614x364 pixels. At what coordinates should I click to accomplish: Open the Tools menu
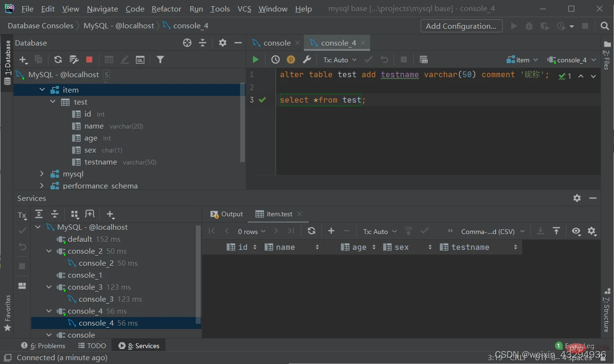point(220,9)
